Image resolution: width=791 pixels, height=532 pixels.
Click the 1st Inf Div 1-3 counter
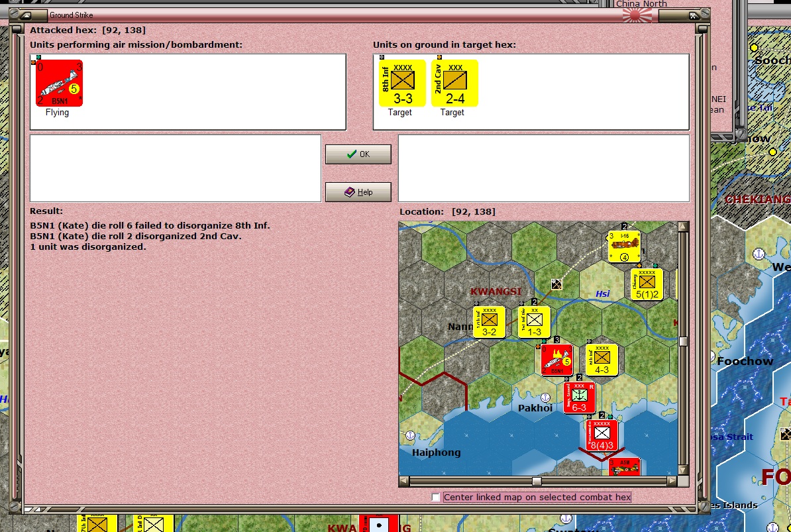[534, 322]
